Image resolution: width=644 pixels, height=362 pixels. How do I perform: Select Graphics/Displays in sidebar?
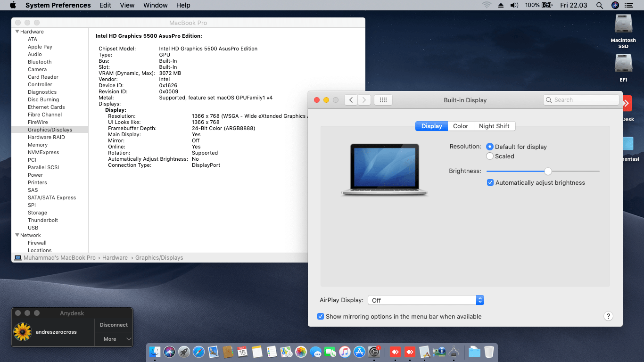50,130
